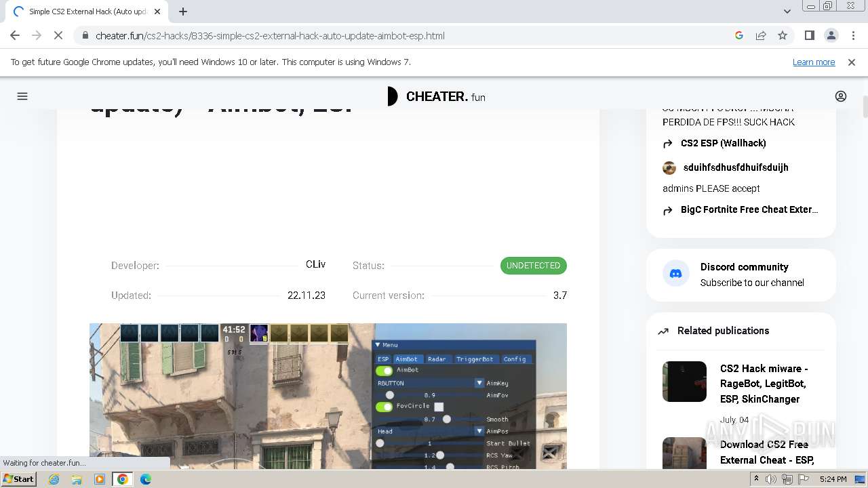The width and height of the screenshot is (868, 488).
Task: Toggle the FovCircle switch
Action: pos(384,407)
